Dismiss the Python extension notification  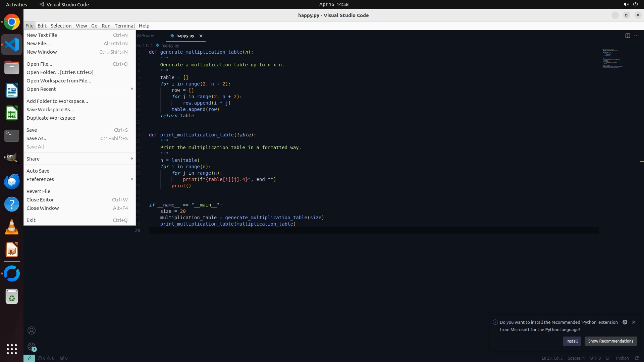point(634,322)
